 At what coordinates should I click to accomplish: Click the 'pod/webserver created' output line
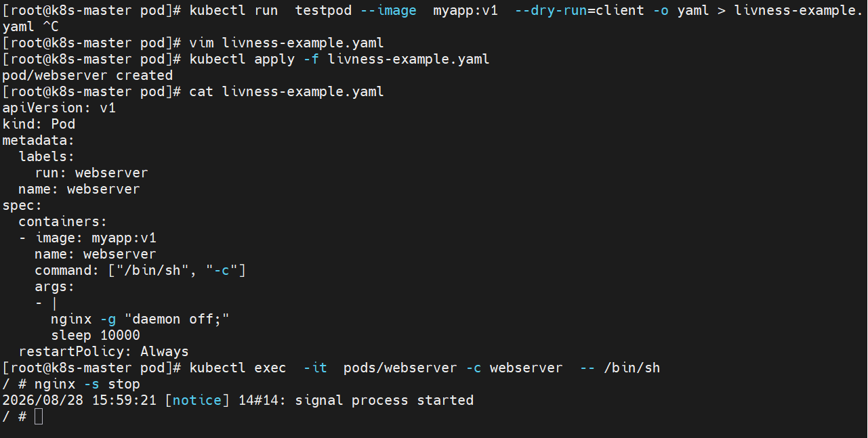click(87, 75)
